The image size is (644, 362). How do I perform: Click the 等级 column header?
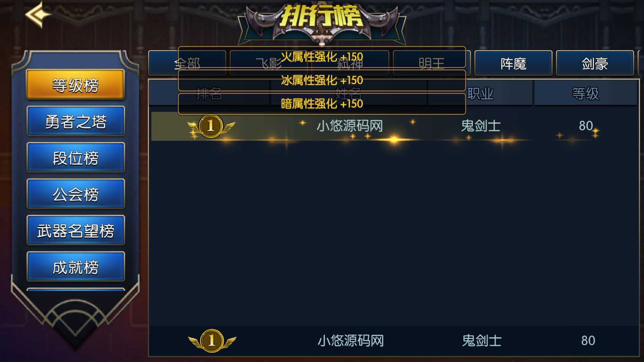(x=586, y=93)
